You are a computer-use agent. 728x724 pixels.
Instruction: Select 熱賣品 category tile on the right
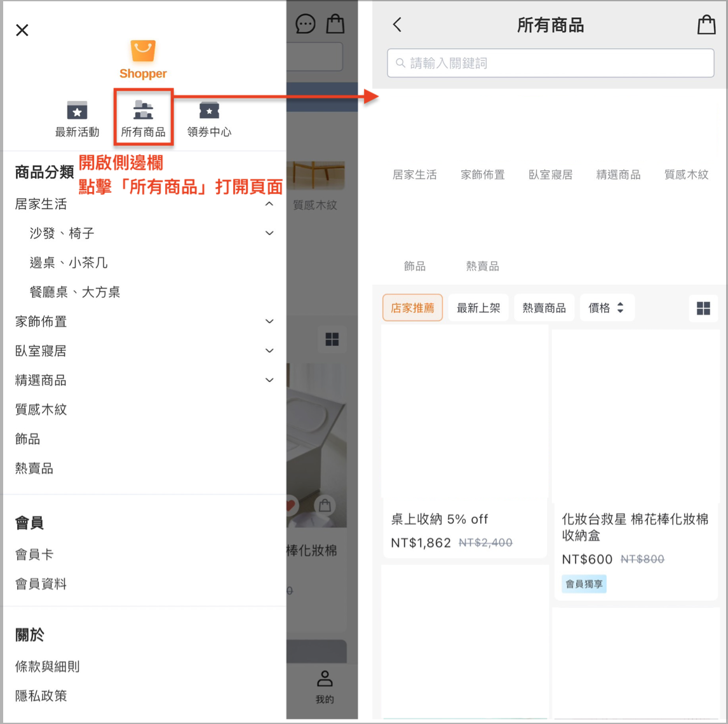click(x=482, y=266)
